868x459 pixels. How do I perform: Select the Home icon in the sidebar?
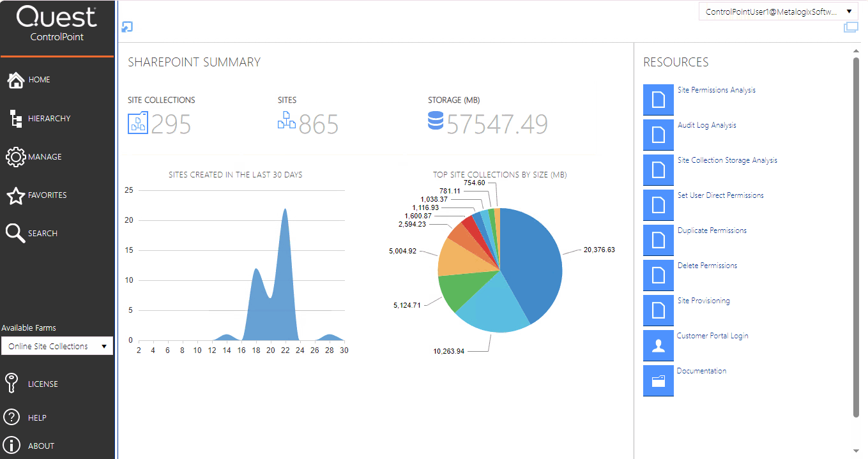[16, 79]
